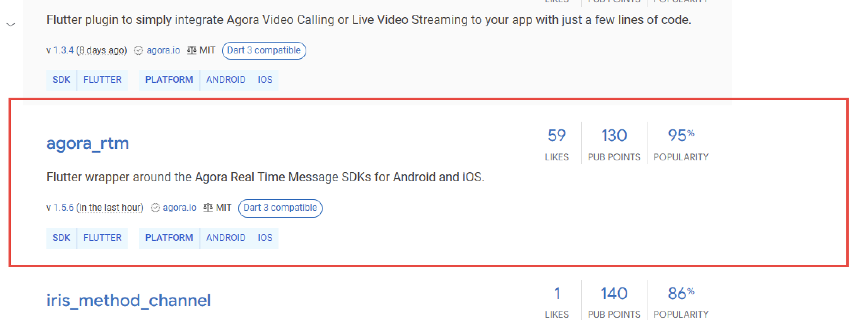
Task: Click the verified publisher icon in agora_rtm row
Action: tap(155, 208)
